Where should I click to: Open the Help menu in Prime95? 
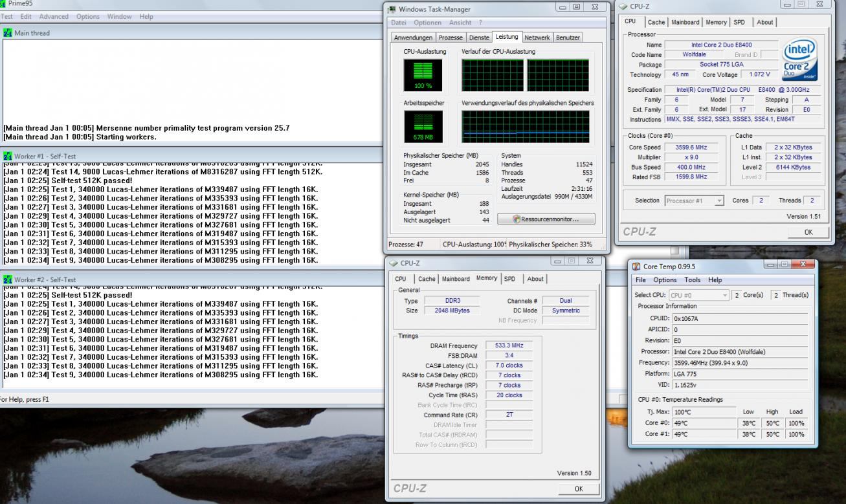[x=146, y=16]
